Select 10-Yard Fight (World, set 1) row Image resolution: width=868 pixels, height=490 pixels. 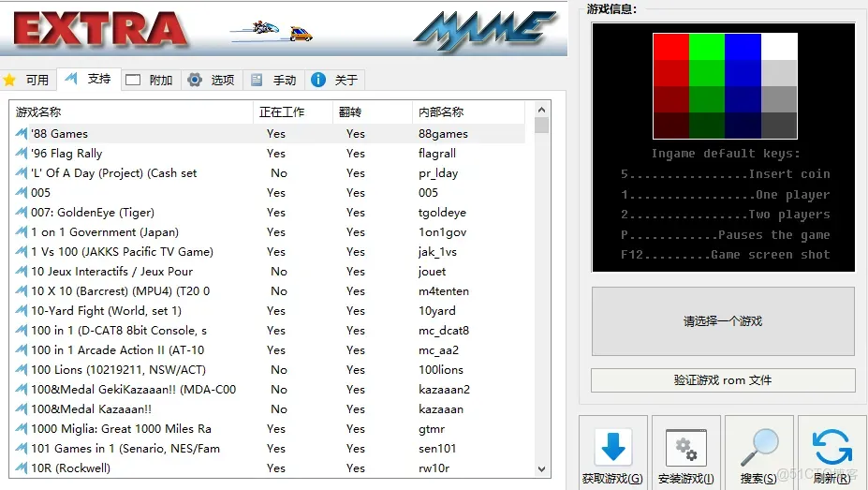tap(268, 311)
